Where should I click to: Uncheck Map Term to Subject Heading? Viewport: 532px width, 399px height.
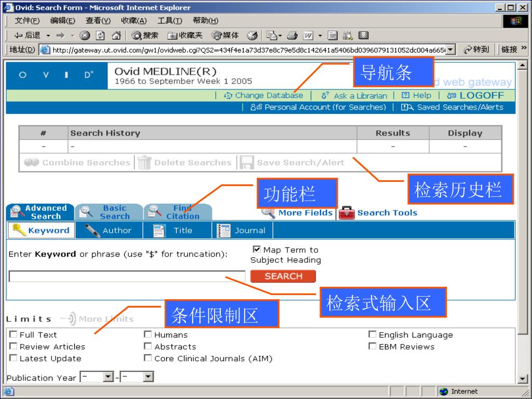[257, 249]
